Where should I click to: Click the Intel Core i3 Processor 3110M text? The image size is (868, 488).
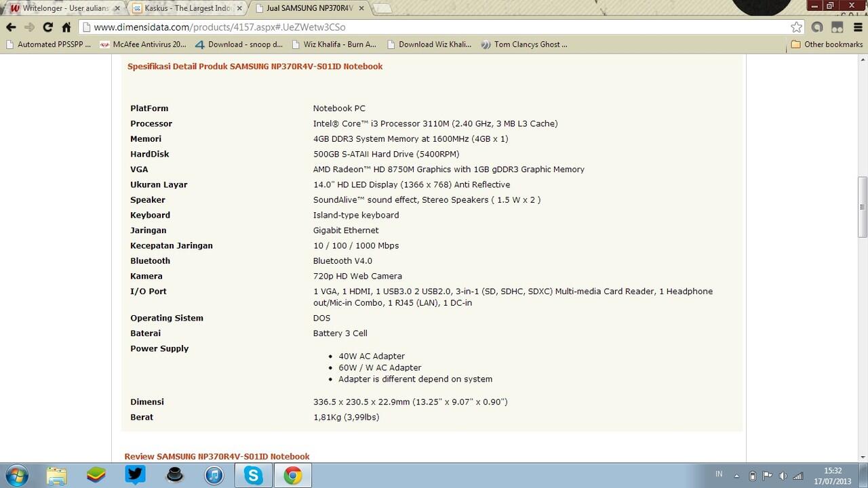(435, 124)
